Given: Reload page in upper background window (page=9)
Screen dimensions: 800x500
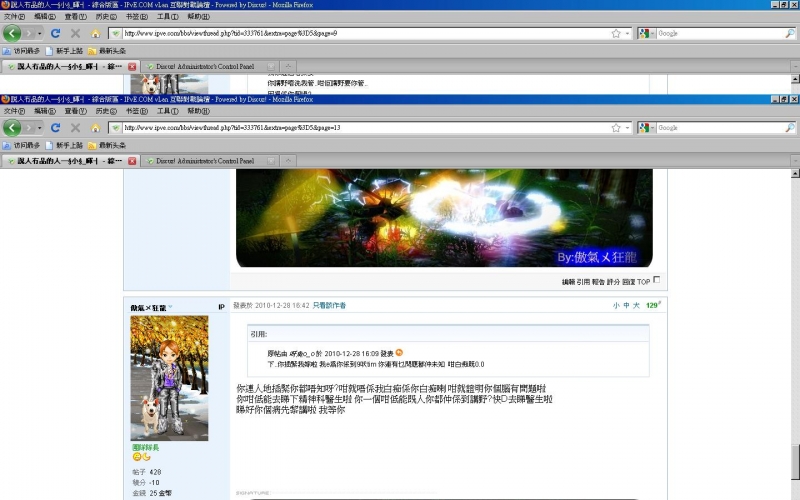Looking at the screenshot, I should click(56, 33).
